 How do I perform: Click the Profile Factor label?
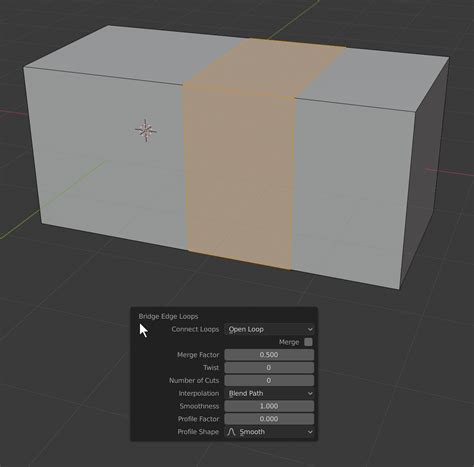198,419
